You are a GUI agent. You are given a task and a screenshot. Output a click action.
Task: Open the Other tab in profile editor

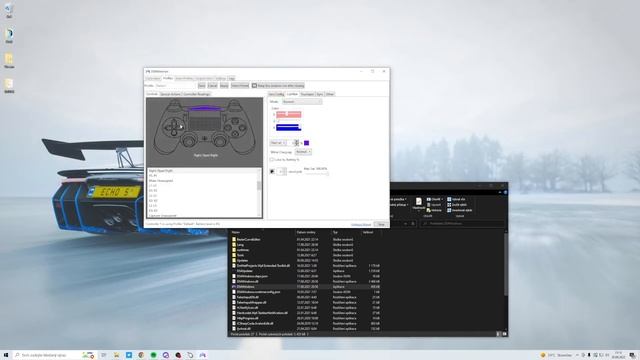[330, 94]
